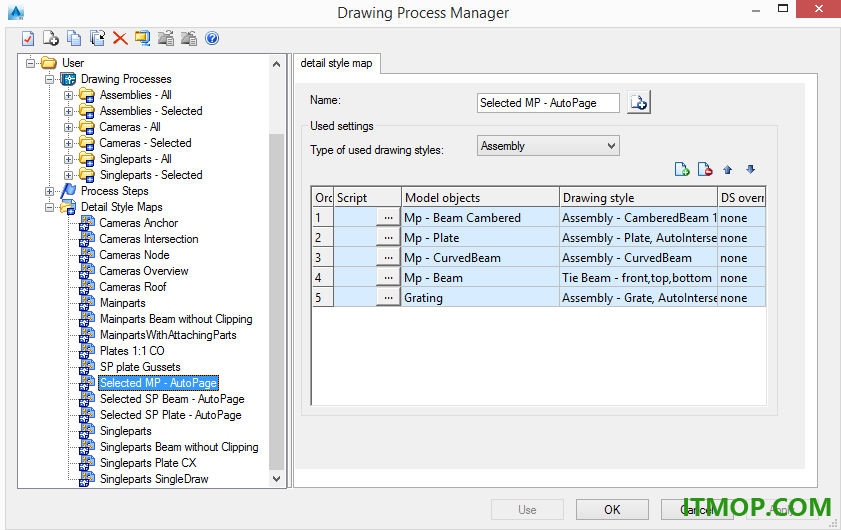
Task: Select the detail style map tab
Action: (336, 63)
